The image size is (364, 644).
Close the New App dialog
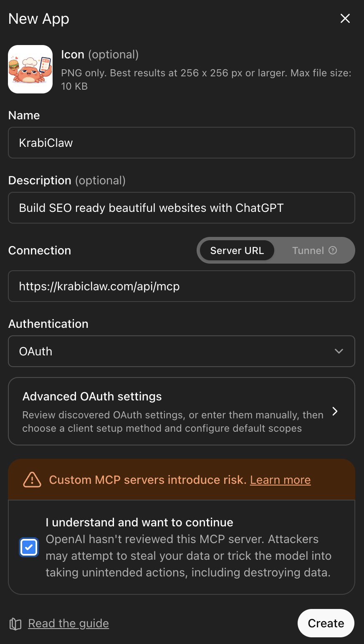pyautogui.click(x=345, y=18)
